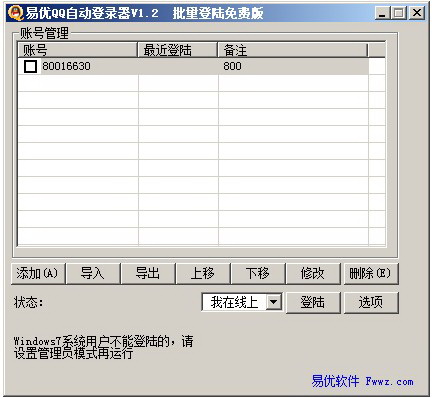The height and width of the screenshot is (398, 432).
Task: Close the 易优QQ自动登录器 window
Action: point(417,13)
